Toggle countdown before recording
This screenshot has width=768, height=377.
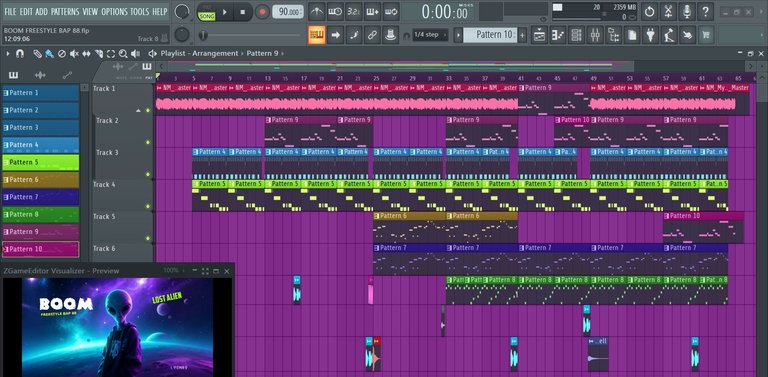click(x=354, y=11)
